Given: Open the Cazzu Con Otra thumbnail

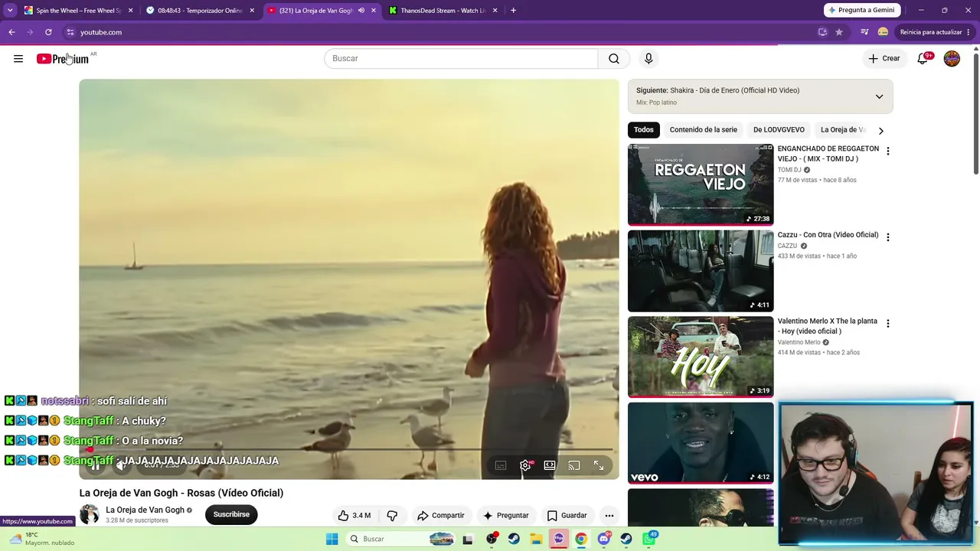Looking at the screenshot, I should [701, 271].
